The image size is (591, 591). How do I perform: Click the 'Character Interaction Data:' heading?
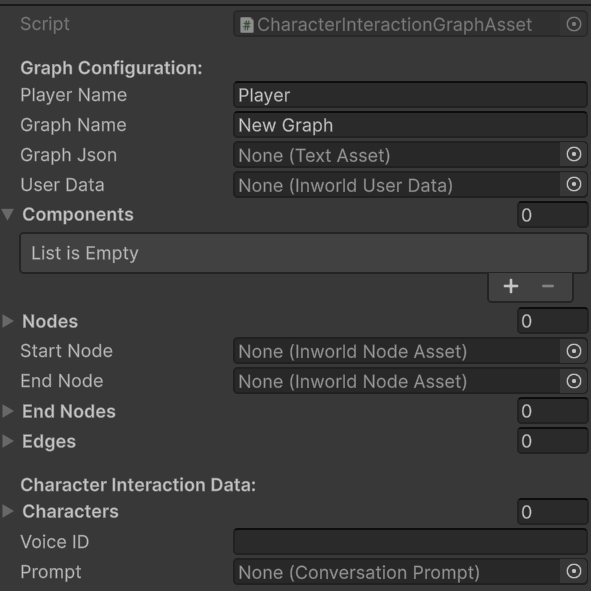coord(138,485)
